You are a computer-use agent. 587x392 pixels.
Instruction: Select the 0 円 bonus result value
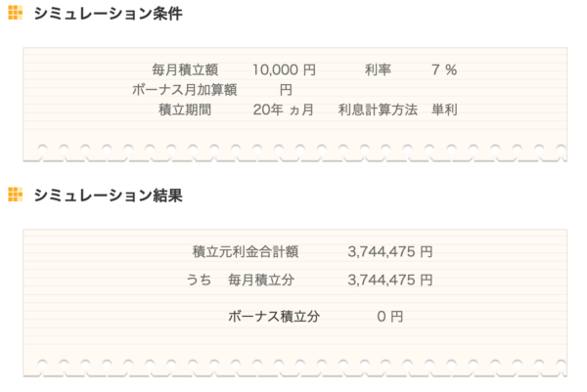click(x=389, y=317)
